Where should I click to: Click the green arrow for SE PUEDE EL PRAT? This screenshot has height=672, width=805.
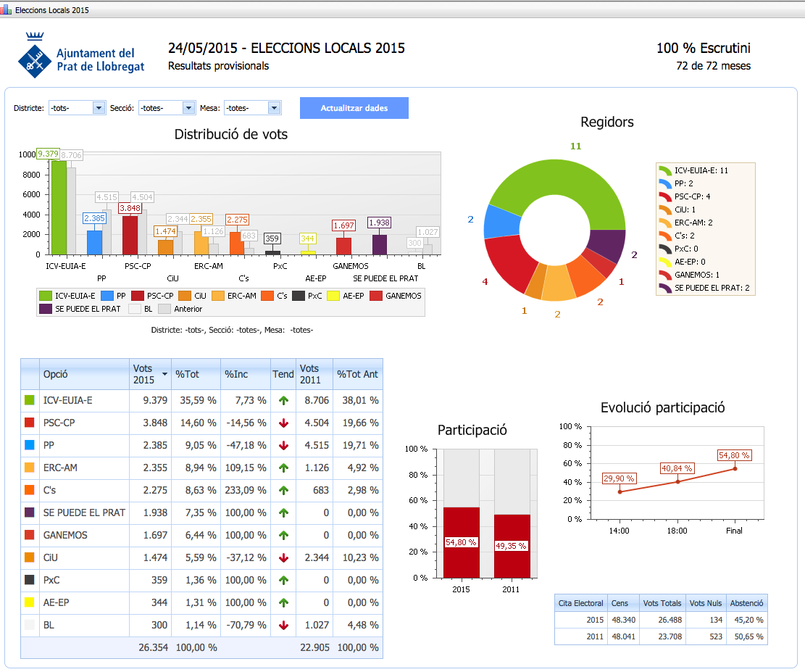pyautogui.click(x=283, y=513)
